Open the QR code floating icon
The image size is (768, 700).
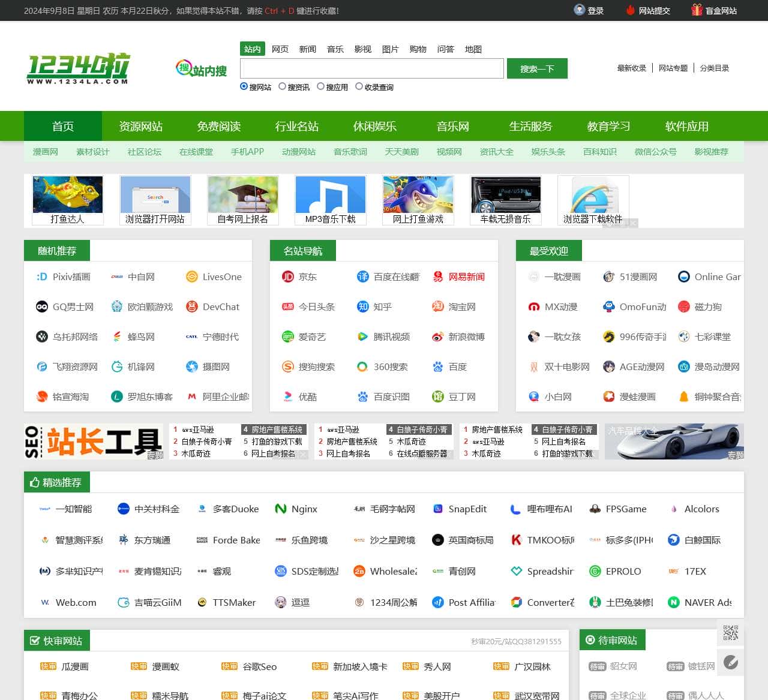tap(730, 633)
